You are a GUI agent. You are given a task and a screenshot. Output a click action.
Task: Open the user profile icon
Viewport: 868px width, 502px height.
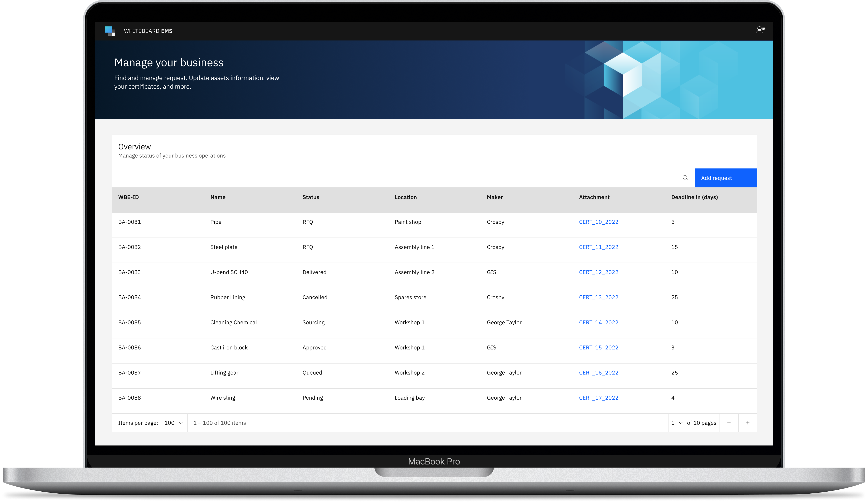point(761,30)
